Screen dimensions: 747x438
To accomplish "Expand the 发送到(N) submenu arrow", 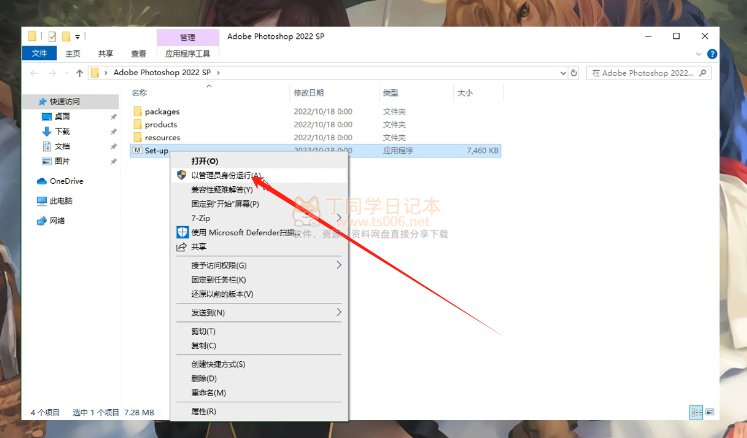I will (339, 312).
